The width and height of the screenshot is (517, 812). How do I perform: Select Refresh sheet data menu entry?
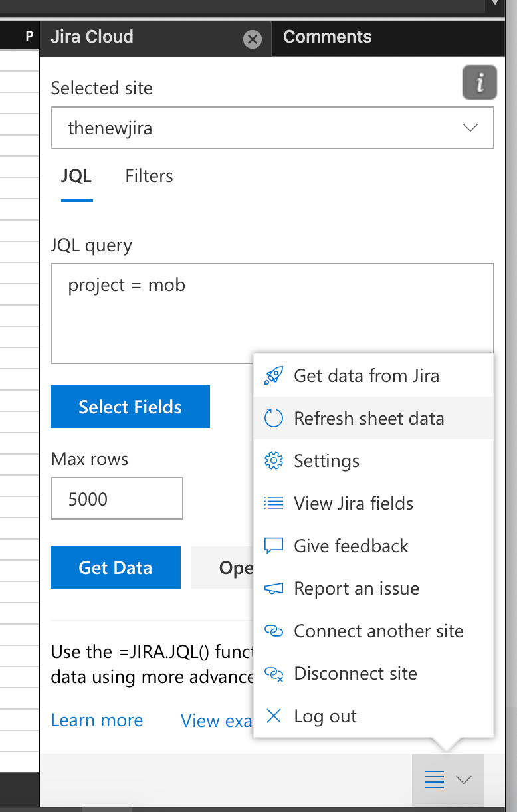(x=362, y=418)
